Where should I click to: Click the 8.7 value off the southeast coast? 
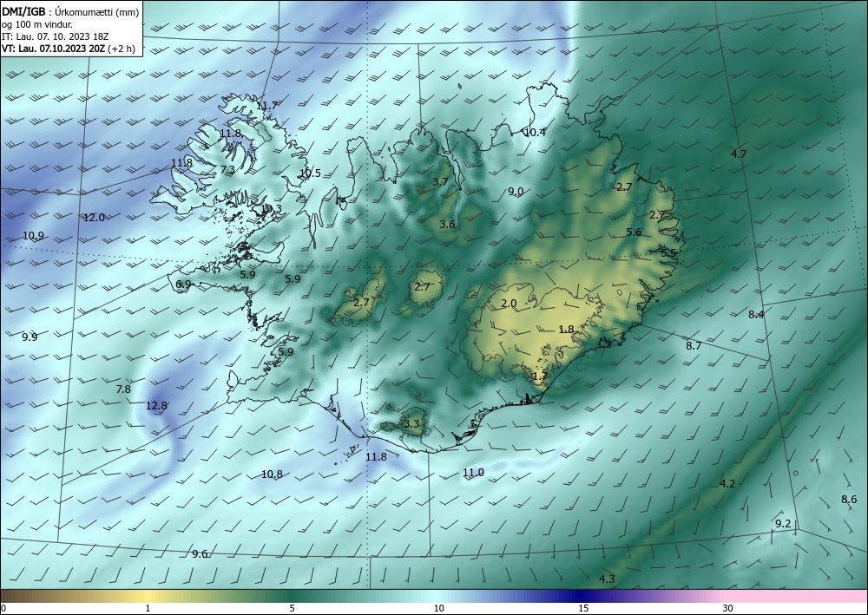pos(694,345)
